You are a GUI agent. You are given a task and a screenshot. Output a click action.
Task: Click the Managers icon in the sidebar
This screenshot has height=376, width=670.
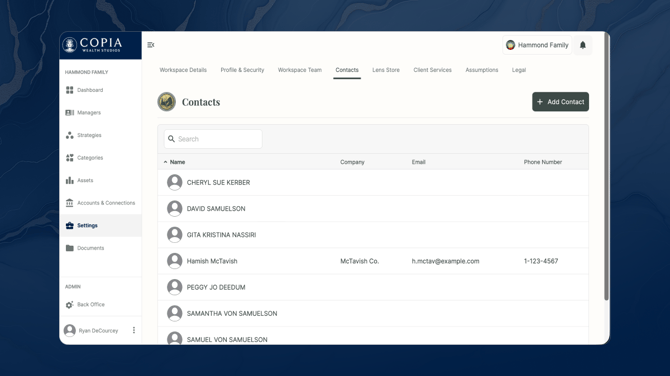pos(70,113)
